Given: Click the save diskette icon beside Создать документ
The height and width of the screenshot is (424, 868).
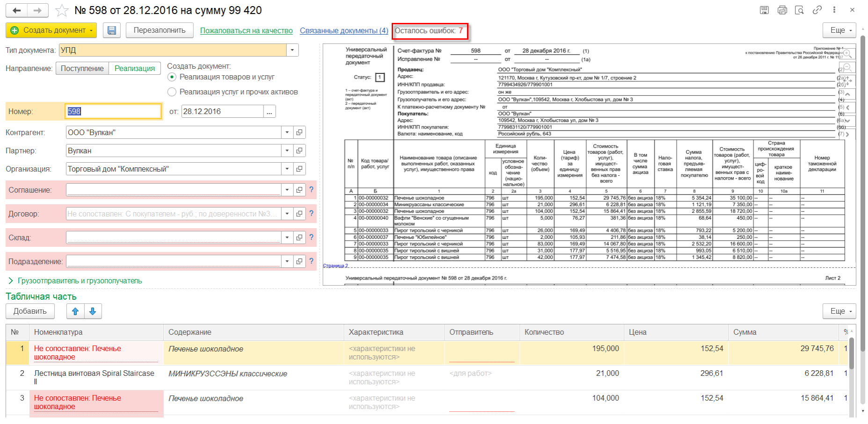Looking at the screenshot, I should 112,30.
